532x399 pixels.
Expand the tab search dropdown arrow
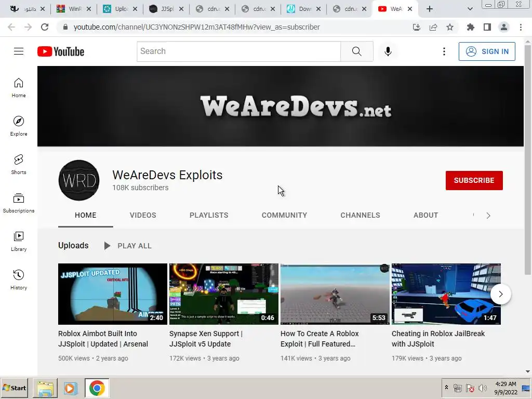(x=470, y=9)
